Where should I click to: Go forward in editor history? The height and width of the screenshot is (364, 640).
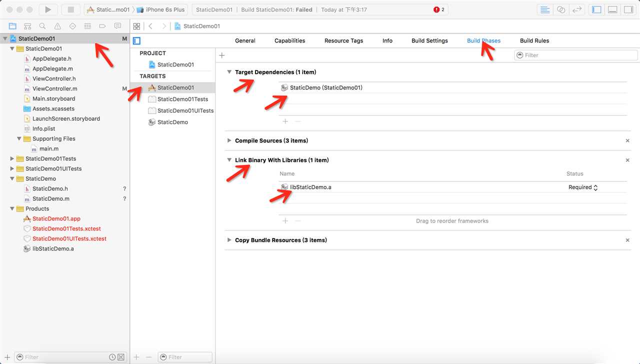pos(163,26)
